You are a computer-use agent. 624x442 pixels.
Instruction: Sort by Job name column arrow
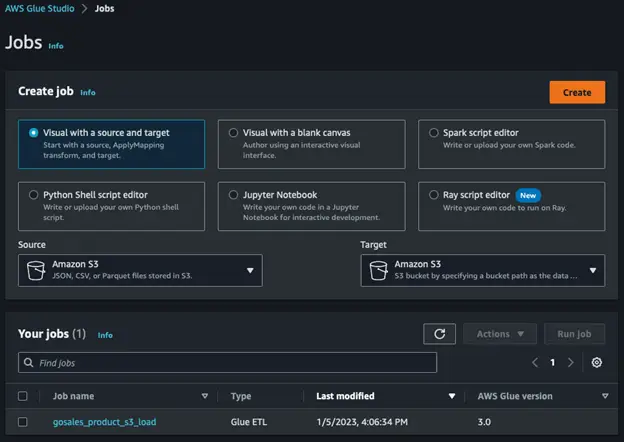(205, 396)
